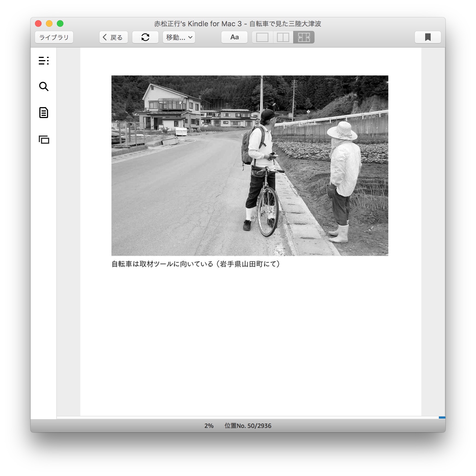The image size is (476, 476).
Task: Click the black-and-white bicycle photograph
Action: [x=250, y=166]
